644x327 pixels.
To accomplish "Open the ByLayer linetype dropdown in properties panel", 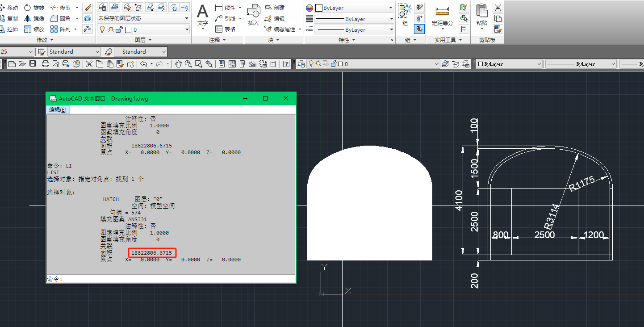I will [354, 29].
